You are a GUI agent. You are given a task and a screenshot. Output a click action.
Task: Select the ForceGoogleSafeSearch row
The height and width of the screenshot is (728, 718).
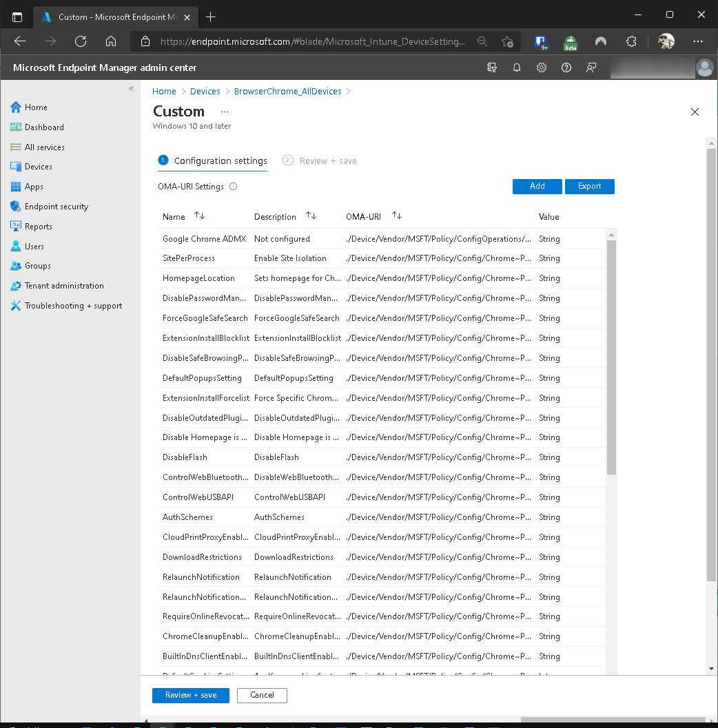(x=382, y=318)
